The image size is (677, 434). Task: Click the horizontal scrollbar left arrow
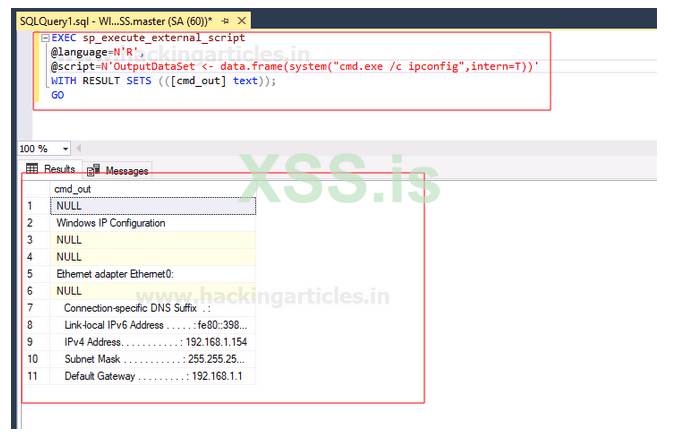[x=78, y=149]
